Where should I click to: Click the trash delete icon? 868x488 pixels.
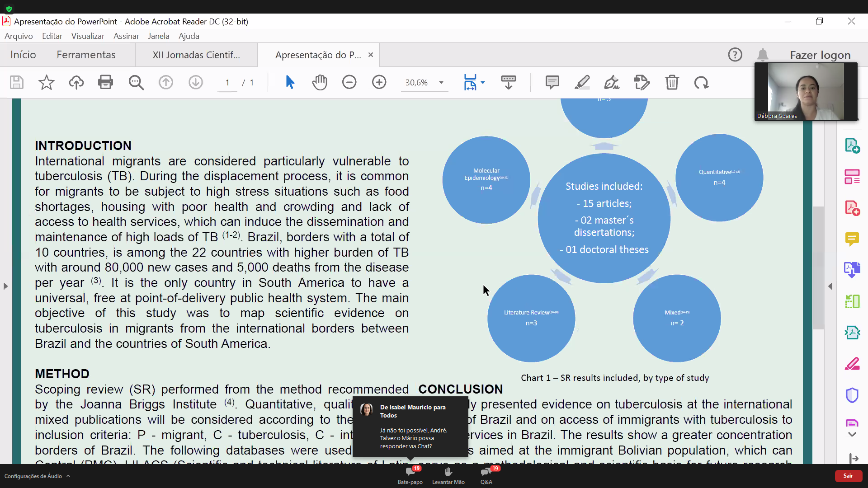click(672, 82)
